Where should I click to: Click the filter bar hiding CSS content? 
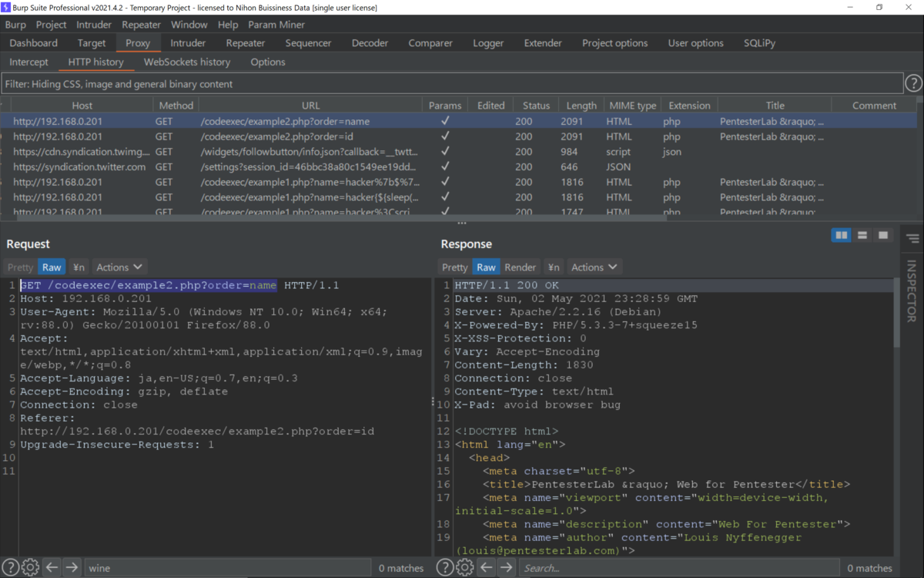tap(452, 83)
